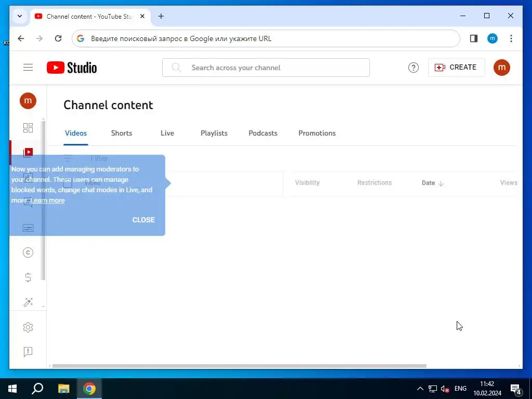Select the Channel content browser tab
532x399 pixels.
point(90,16)
